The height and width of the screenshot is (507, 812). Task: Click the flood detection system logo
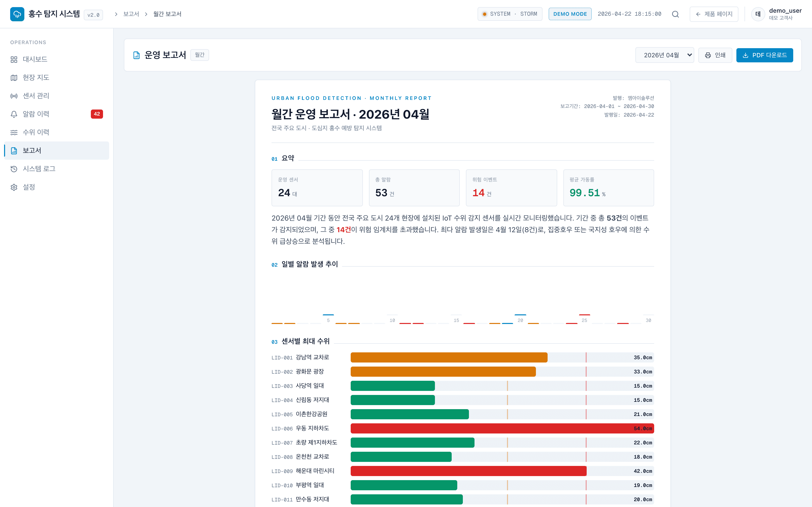coord(17,14)
